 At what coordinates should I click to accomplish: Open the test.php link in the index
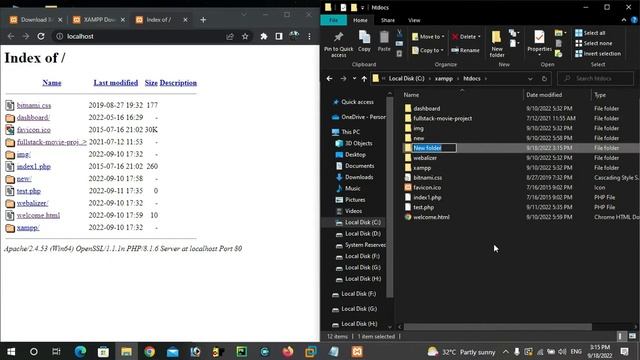[29, 191]
